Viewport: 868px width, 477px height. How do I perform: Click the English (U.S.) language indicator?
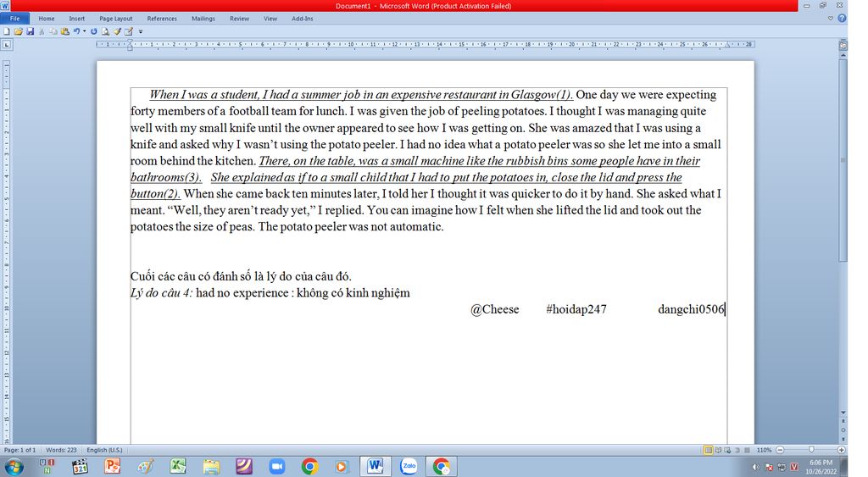(x=104, y=450)
